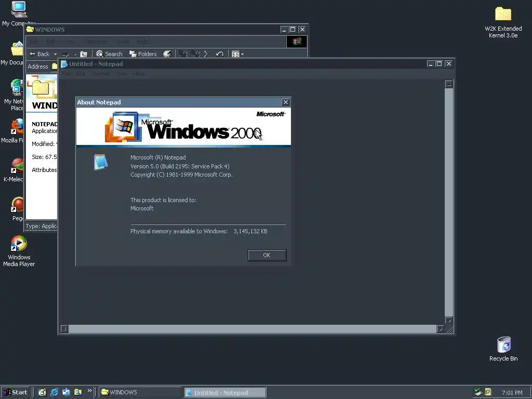Image resolution: width=532 pixels, height=399 pixels.
Task: Launch Internet Explorer from quick launch
Action: (x=54, y=392)
